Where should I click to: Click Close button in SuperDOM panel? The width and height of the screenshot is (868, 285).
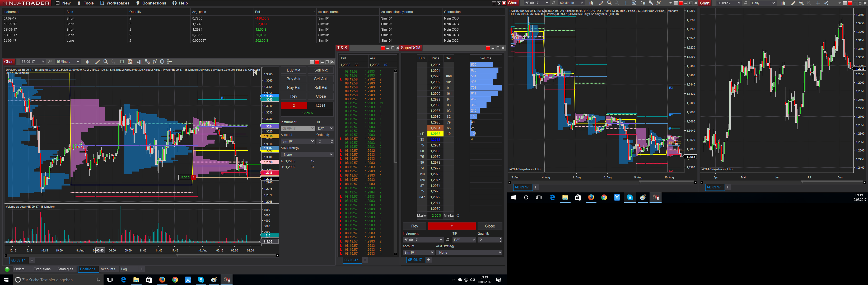489,226
